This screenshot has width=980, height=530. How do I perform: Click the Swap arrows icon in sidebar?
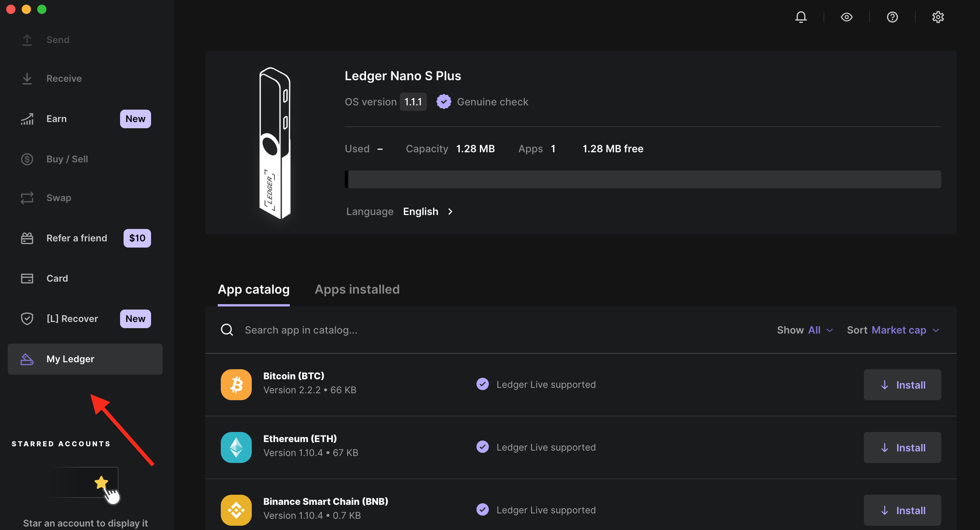(27, 198)
